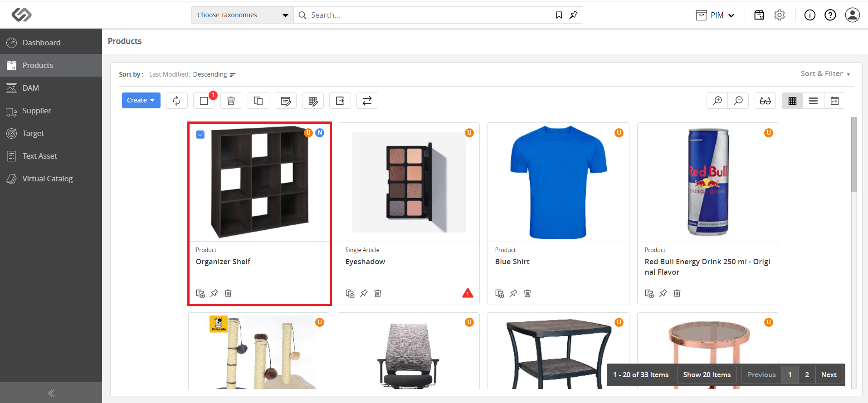Expand the Create button dropdown
Screen dimensions: 868x403
coord(141,101)
